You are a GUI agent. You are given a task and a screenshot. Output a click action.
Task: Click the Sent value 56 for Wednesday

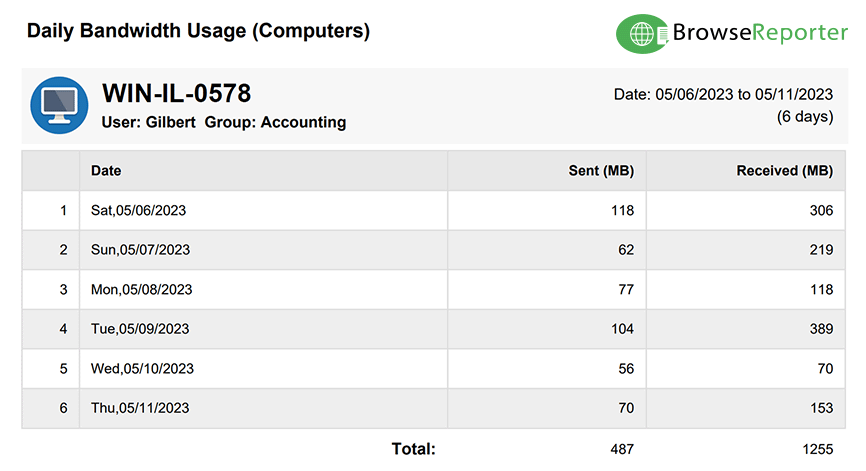[x=626, y=368]
